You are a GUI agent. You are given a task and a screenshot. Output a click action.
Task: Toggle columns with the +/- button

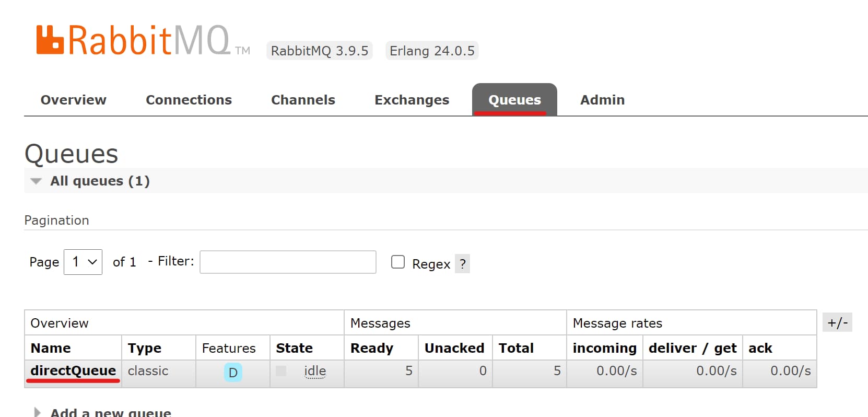point(837,322)
